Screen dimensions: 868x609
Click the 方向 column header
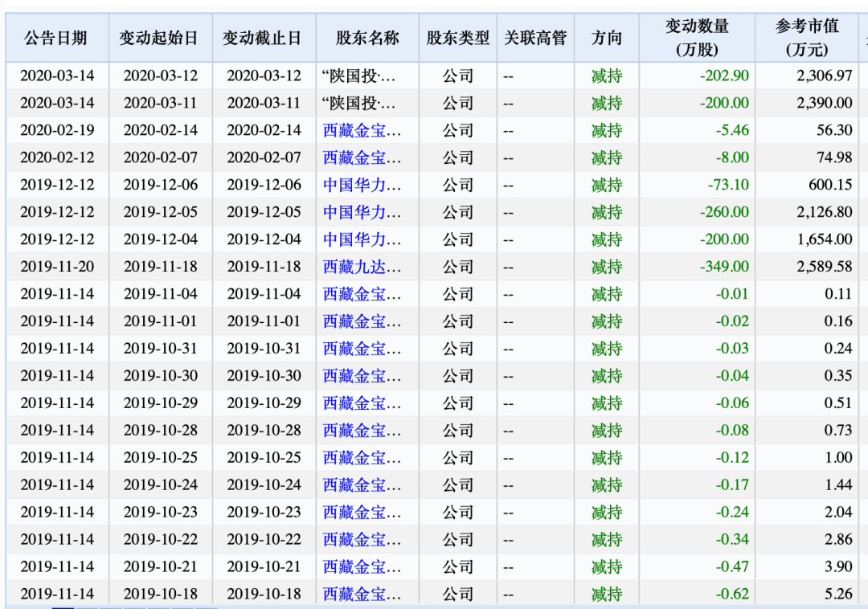pyautogui.click(x=607, y=38)
